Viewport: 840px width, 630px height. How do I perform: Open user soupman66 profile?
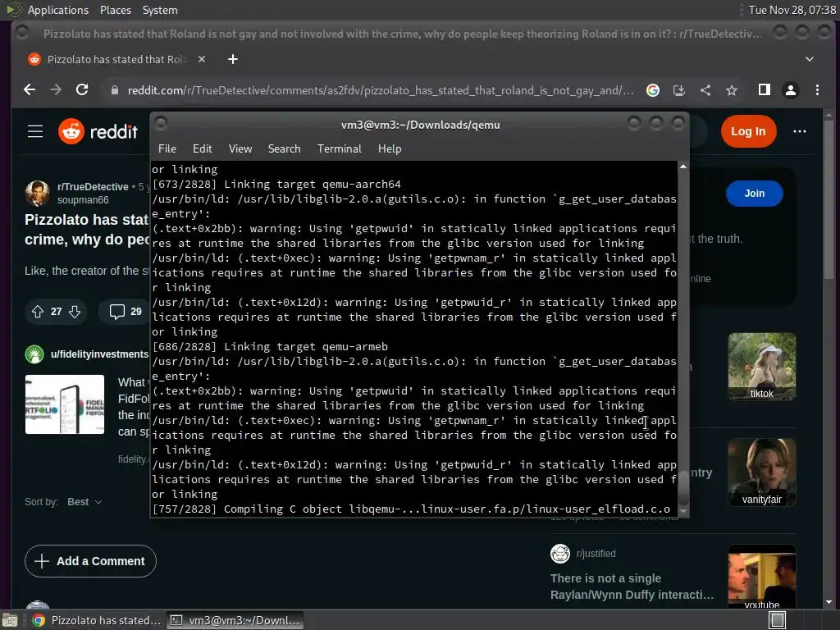(x=83, y=200)
